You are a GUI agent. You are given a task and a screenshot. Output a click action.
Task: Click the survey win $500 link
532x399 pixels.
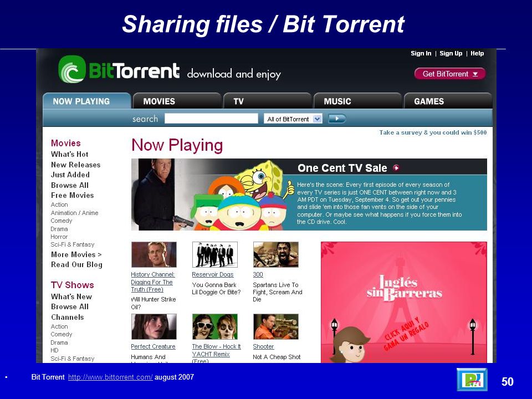(433, 132)
